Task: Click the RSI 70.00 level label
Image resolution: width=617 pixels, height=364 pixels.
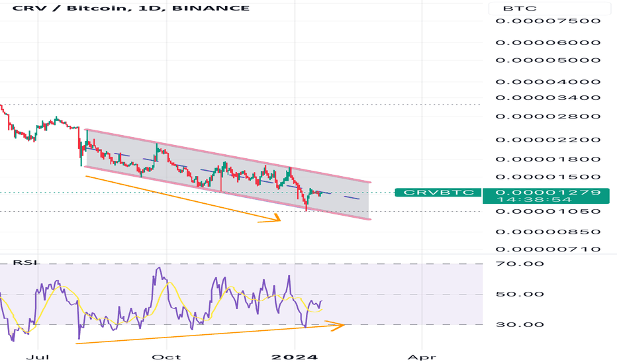Action: tap(520, 263)
